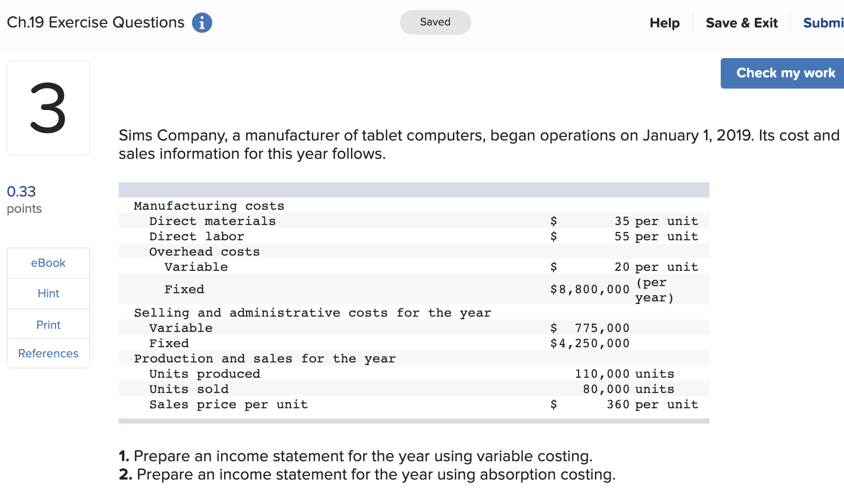Click the Units produced row label

(x=205, y=374)
